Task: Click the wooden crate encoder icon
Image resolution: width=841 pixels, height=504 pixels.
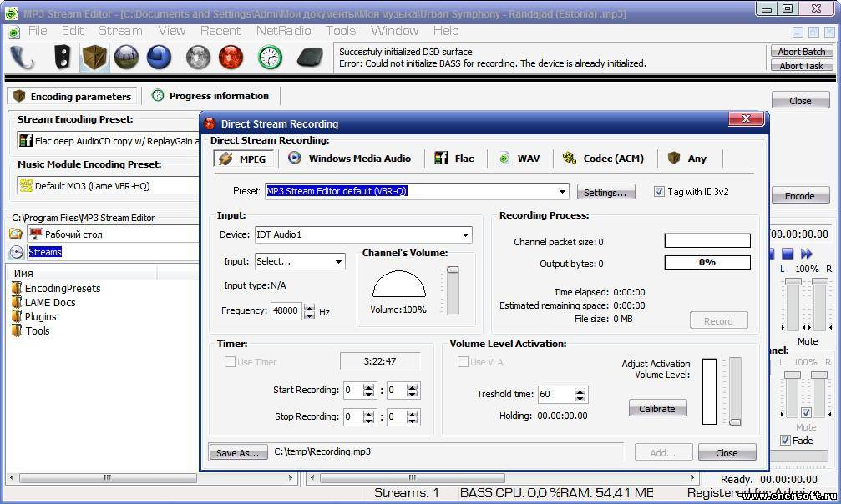Action: (x=94, y=58)
